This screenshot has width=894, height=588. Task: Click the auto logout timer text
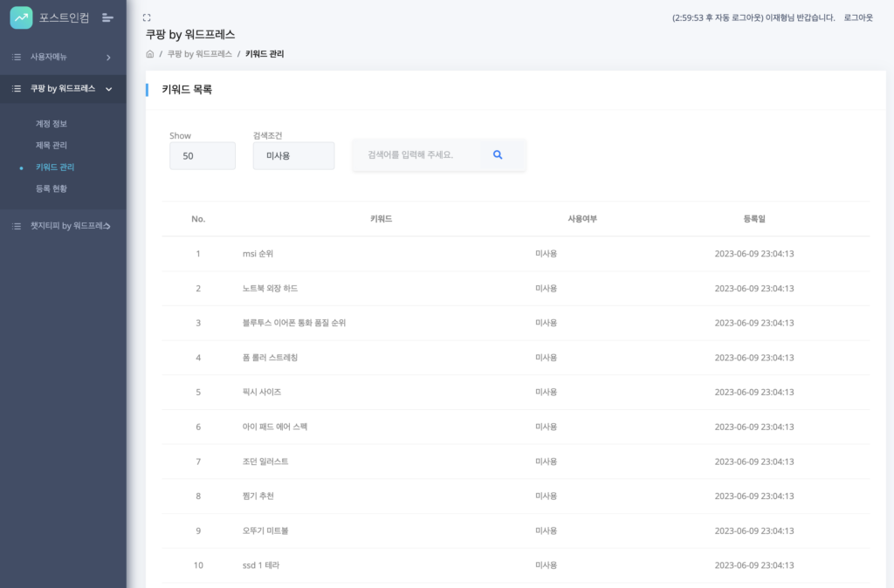[718, 17]
